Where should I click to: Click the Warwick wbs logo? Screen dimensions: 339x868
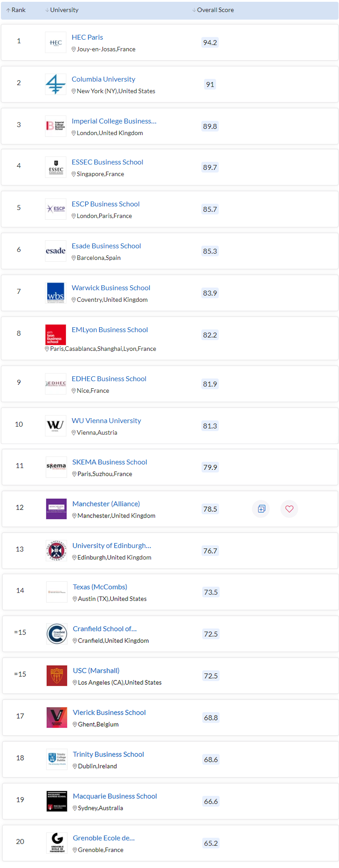(x=56, y=293)
